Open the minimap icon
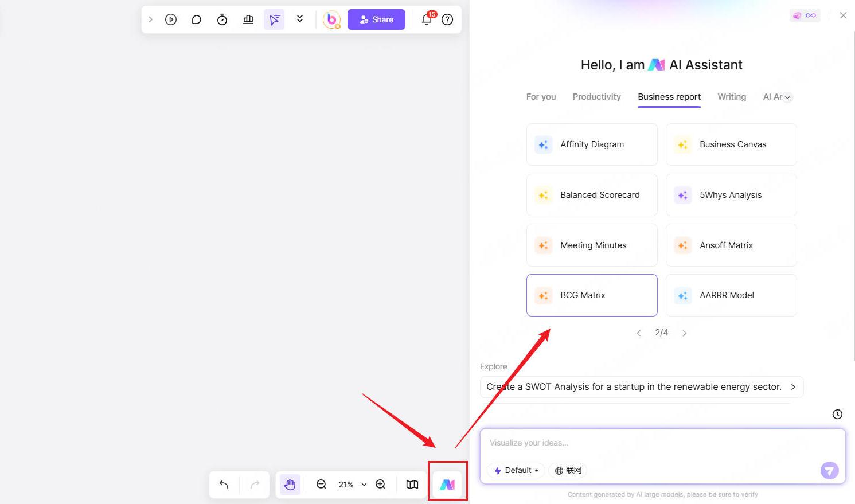 (x=412, y=485)
